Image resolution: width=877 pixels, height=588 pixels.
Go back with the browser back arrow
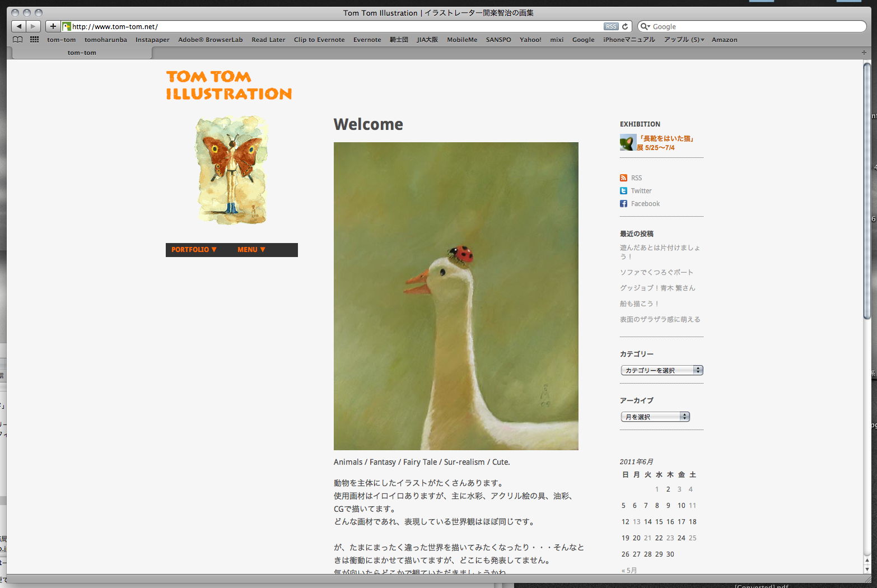click(19, 26)
